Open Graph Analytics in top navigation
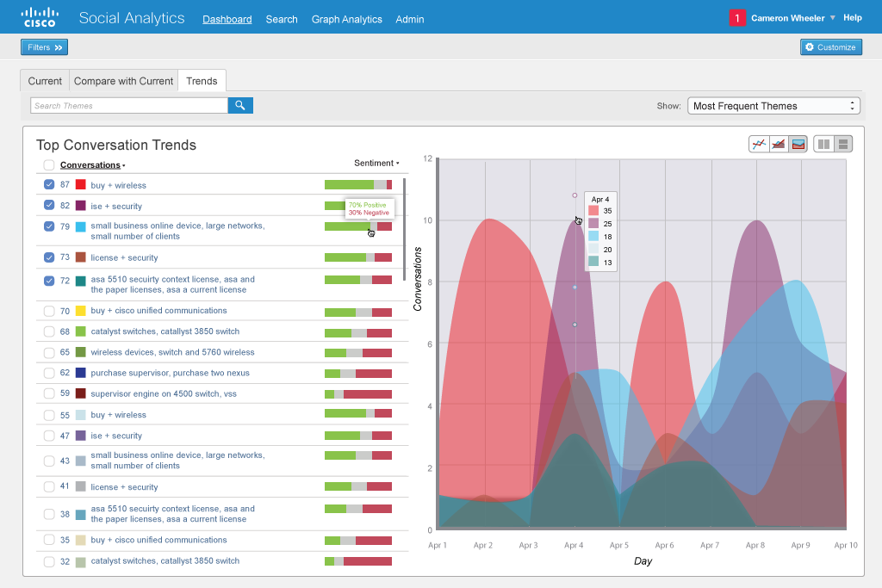Screen dimensions: 882x588 (x=346, y=19)
